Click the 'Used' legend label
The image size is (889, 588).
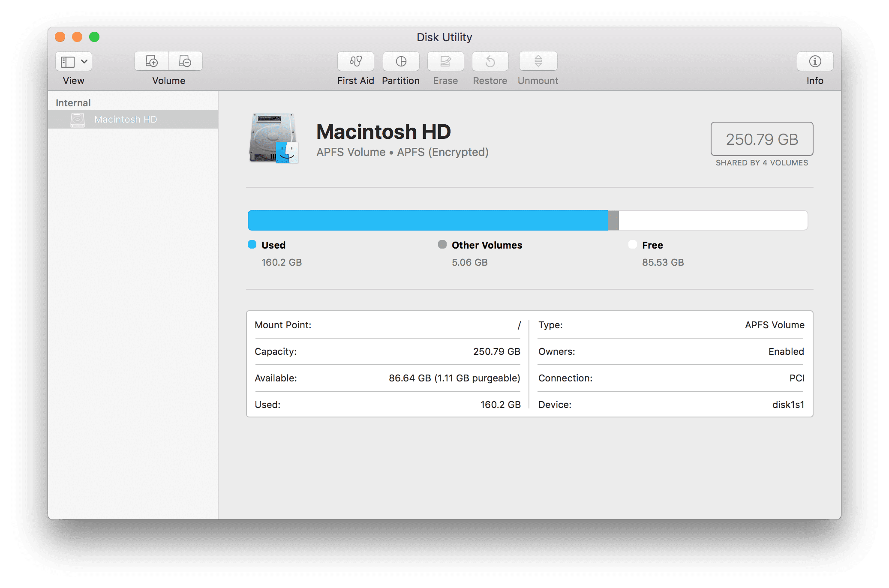pos(273,245)
